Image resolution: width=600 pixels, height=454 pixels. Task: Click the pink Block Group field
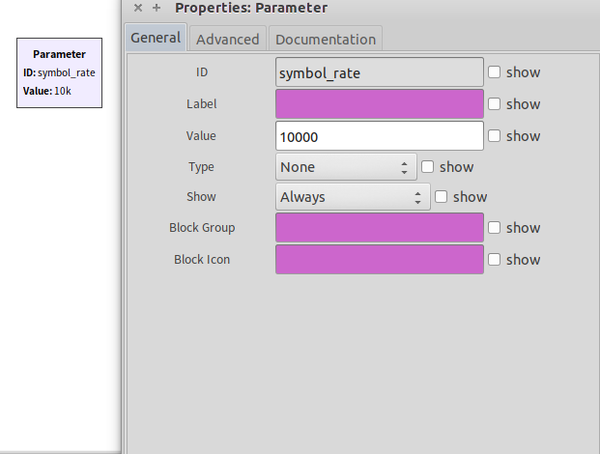coord(380,228)
